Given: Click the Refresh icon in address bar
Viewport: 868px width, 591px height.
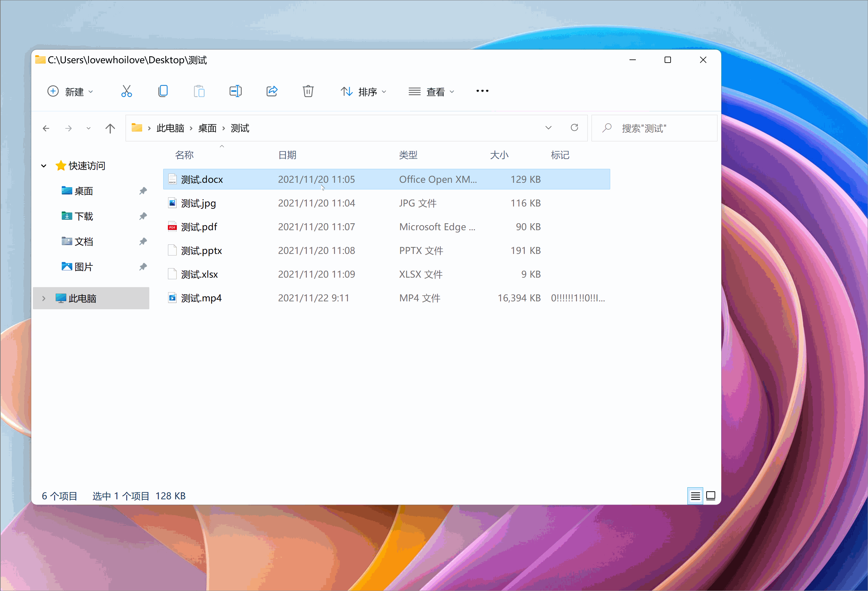Looking at the screenshot, I should click(574, 128).
